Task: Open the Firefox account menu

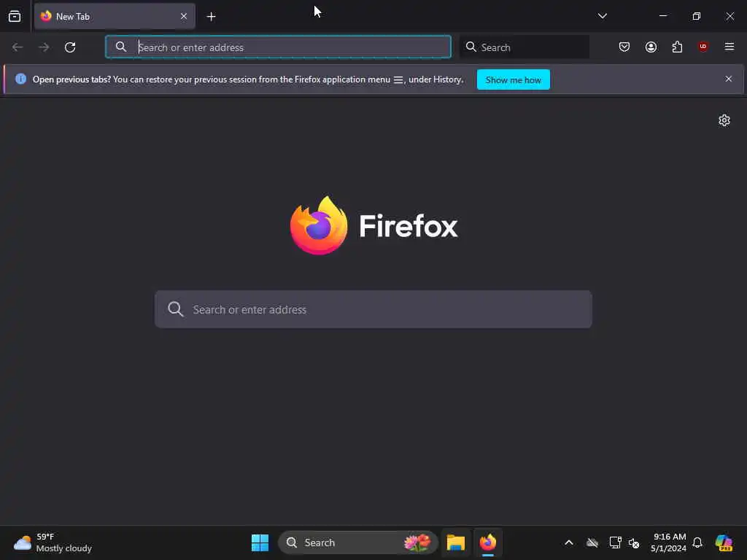Action: coord(651,47)
